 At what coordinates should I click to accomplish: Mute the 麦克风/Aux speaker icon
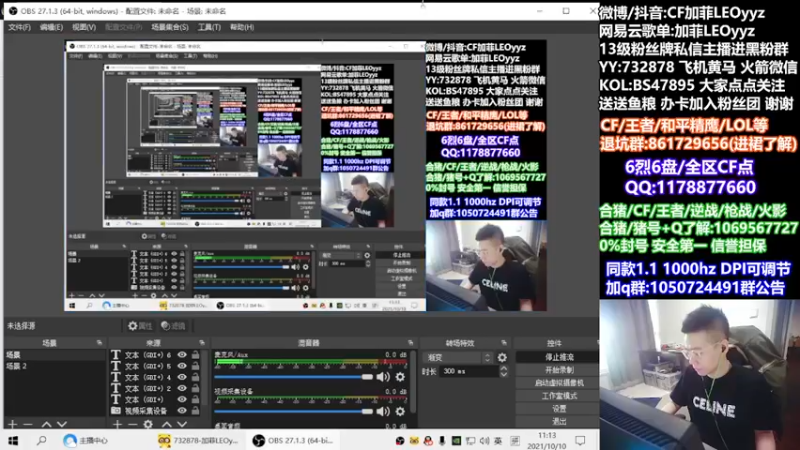coord(383,377)
